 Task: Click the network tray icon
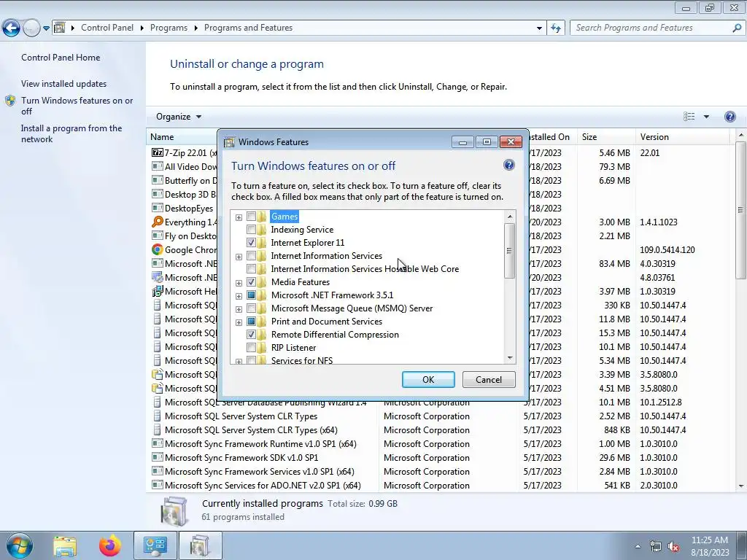pyautogui.click(x=656, y=547)
